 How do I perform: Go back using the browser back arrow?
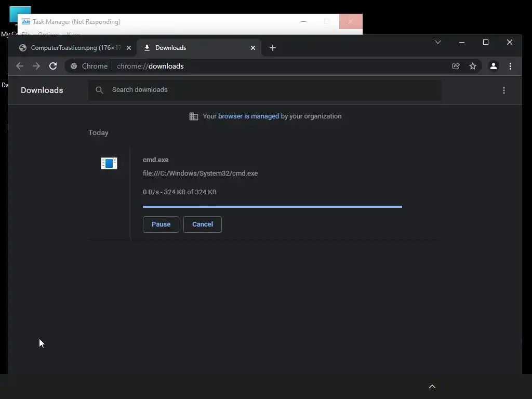coord(20,66)
